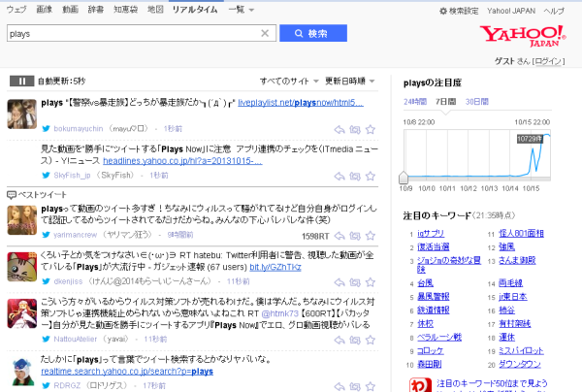
Task: Open 検索設定 gear settings
Action: [x=459, y=11]
